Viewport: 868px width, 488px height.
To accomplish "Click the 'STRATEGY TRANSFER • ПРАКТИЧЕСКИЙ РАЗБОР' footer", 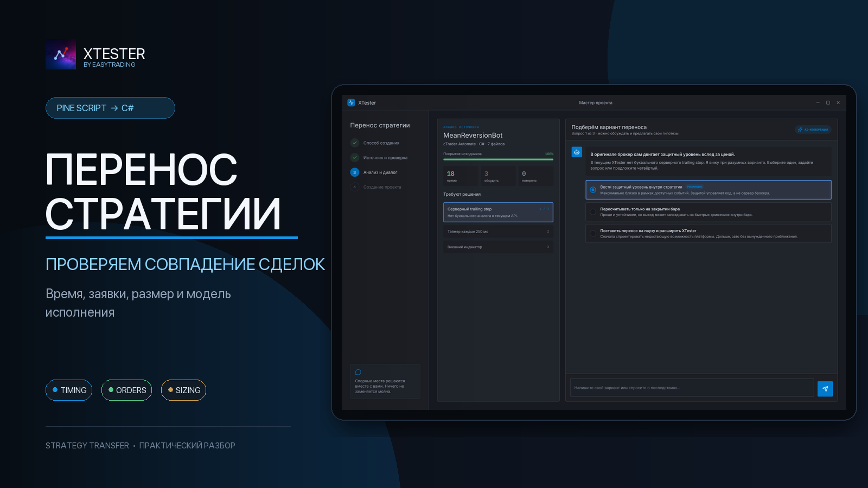I will click(x=141, y=446).
